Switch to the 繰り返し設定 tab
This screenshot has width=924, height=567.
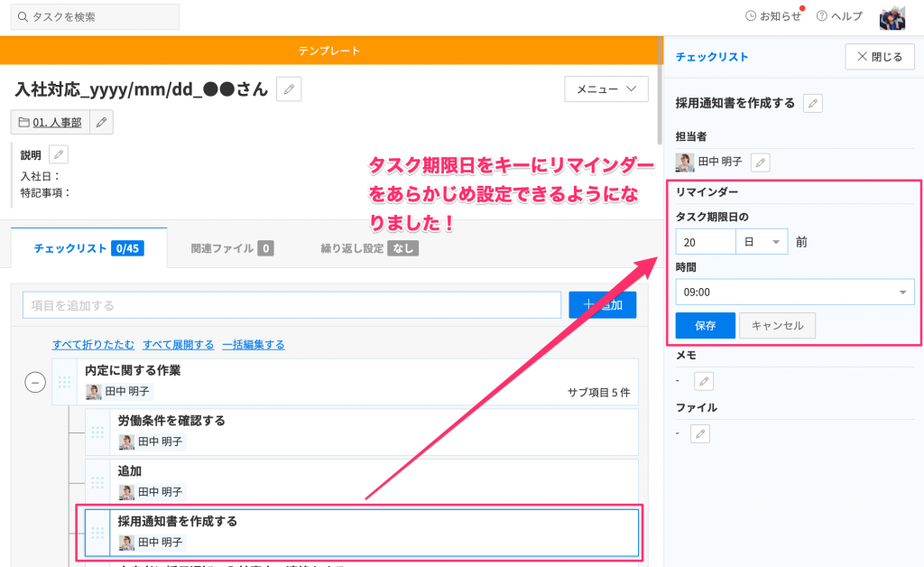coord(369,248)
